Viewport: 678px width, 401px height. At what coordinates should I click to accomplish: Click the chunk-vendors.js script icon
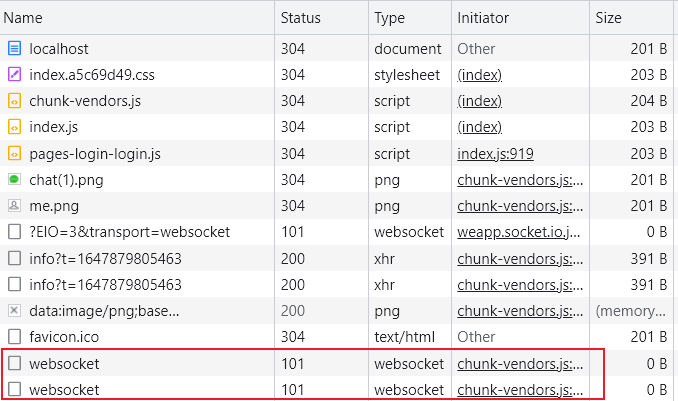click(14, 101)
